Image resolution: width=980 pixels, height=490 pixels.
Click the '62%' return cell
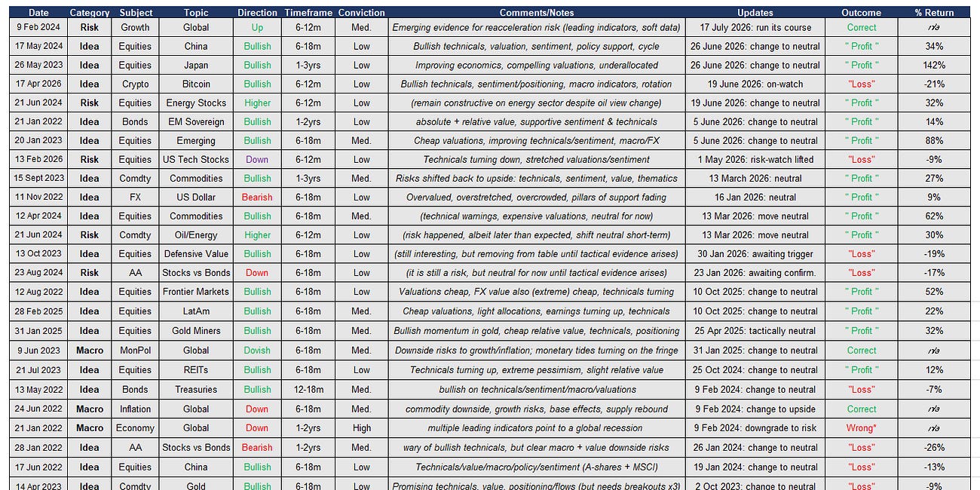(935, 216)
